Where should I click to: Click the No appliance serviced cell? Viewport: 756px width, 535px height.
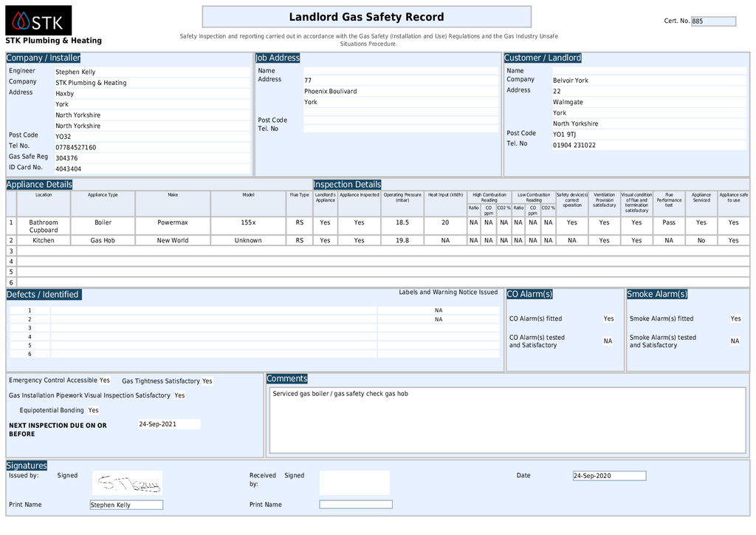[701, 240]
